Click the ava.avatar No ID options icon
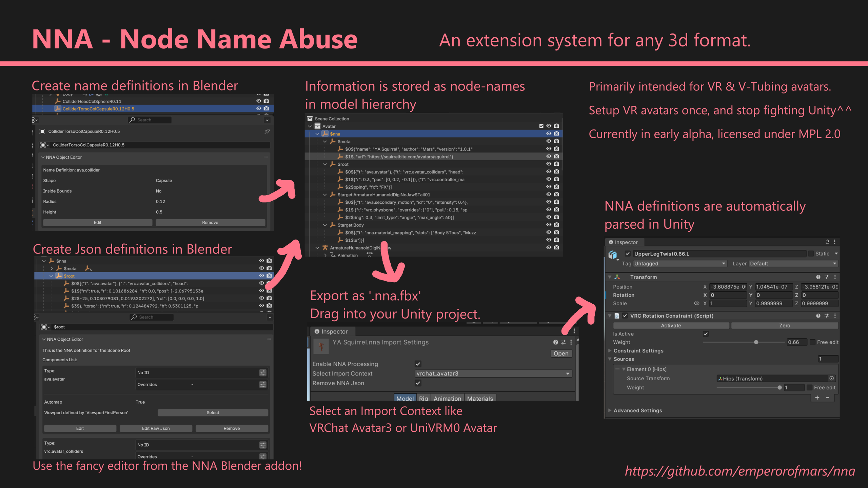This screenshot has height=488, width=868. [263, 373]
